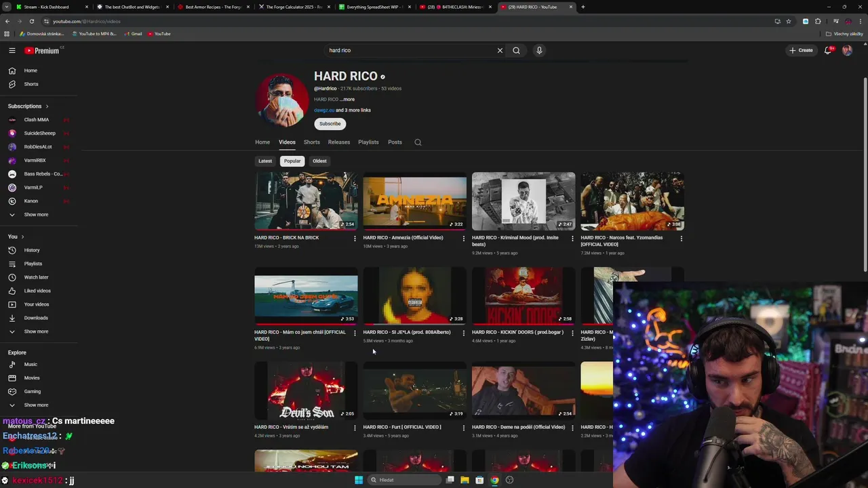Reload the page with browser refresh button

[31, 21]
